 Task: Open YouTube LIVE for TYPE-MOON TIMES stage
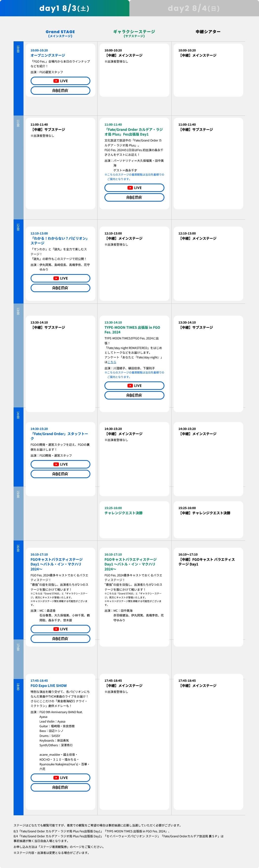pyautogui.click(x=134, y=385)
